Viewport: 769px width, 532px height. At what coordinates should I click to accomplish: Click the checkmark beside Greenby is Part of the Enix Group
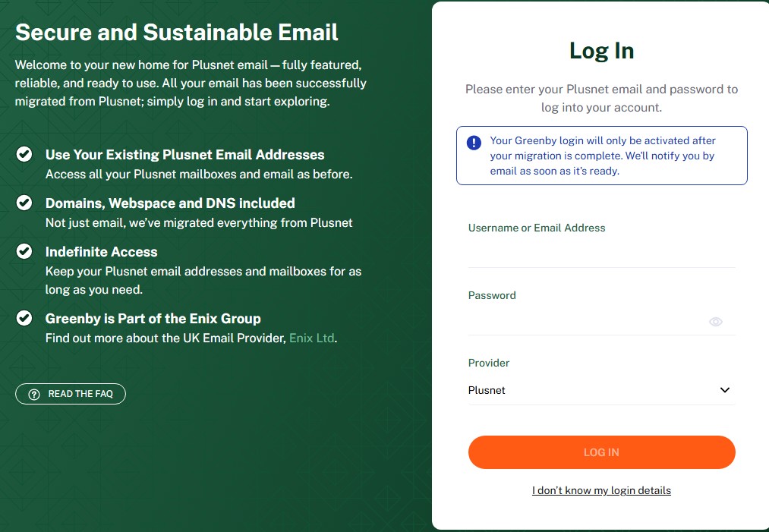(24, 318)
